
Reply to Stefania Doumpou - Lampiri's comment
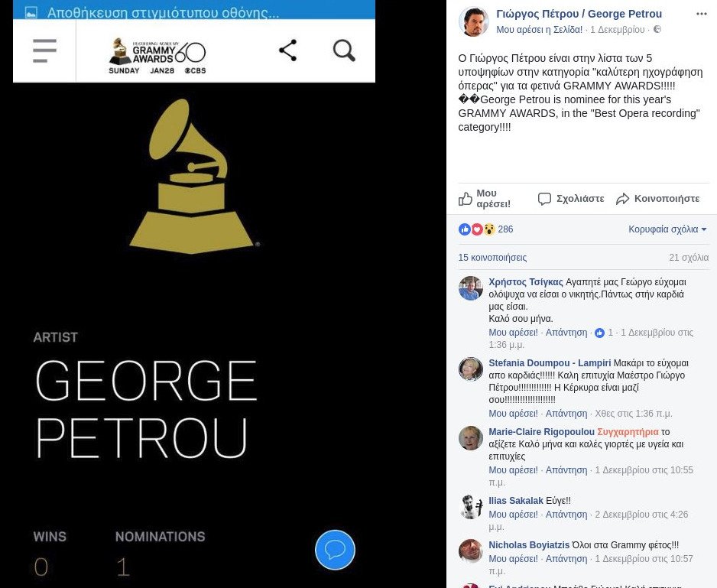566,414
